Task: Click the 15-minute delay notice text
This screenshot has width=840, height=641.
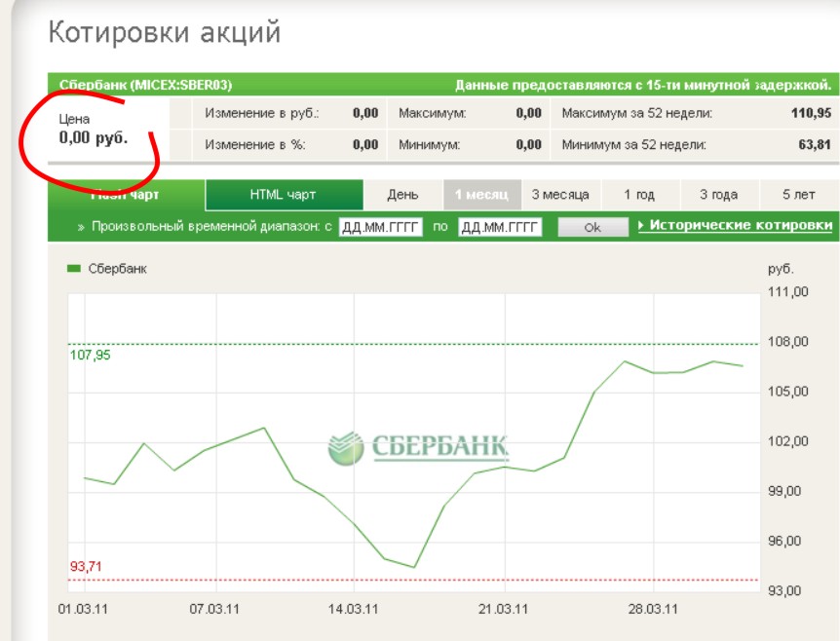Action: click(643, 85)
